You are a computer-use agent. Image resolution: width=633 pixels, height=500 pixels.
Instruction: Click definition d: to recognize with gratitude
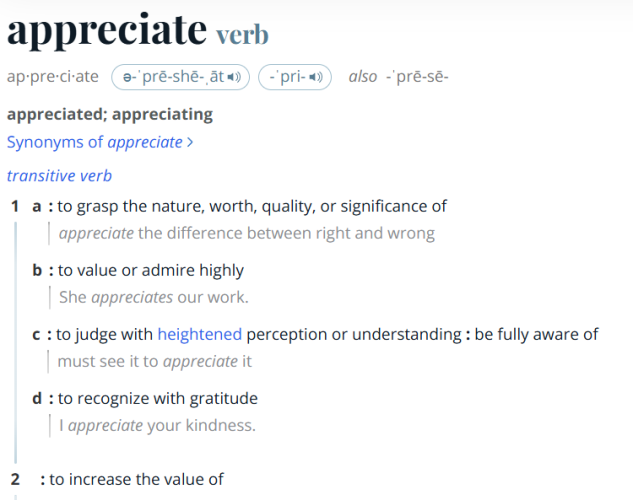click(157, 399)
